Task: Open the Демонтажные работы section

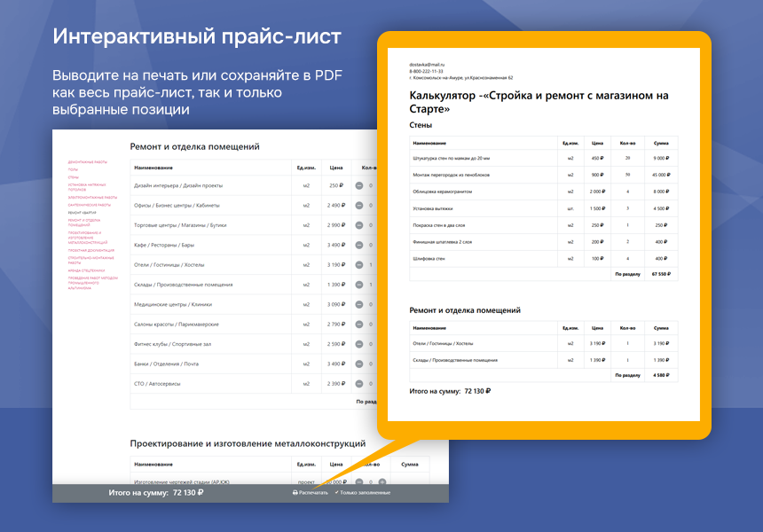Action: click(88, 160)
